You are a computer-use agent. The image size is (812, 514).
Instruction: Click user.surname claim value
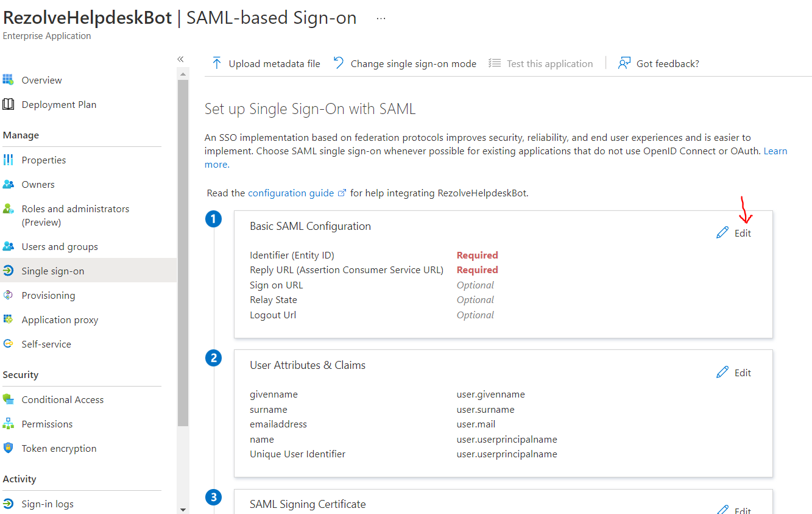click(485, 409)
